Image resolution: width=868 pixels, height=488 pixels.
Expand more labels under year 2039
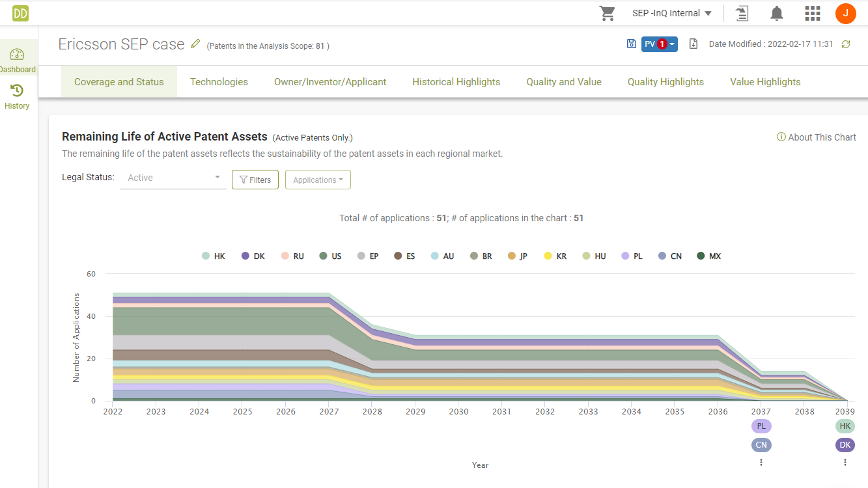(x=845, y=463)
